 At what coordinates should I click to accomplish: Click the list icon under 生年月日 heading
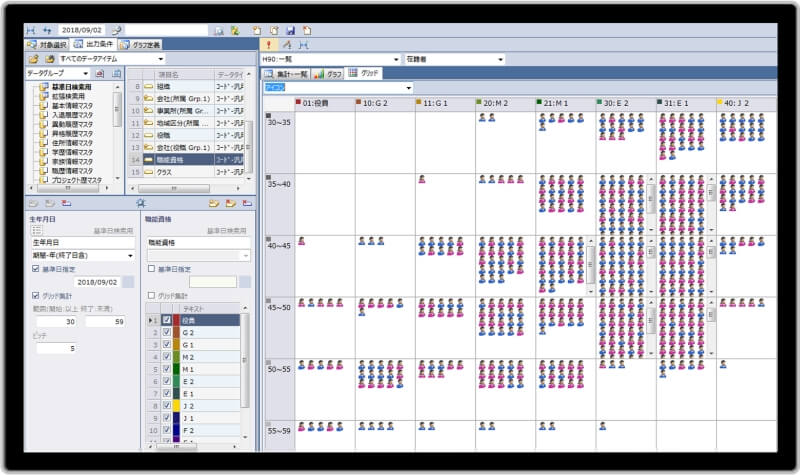click(x=37, y=229)
